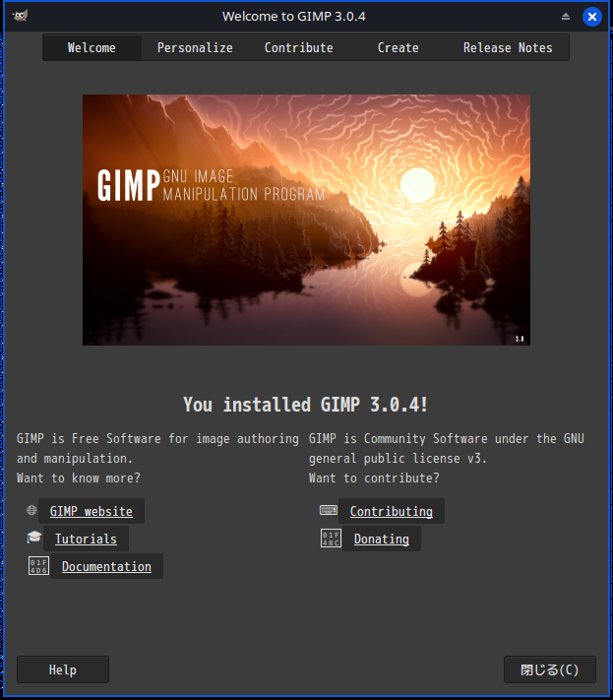Open the Documentation link
Screen dimensions: 613x700
[x=106, y=566]
